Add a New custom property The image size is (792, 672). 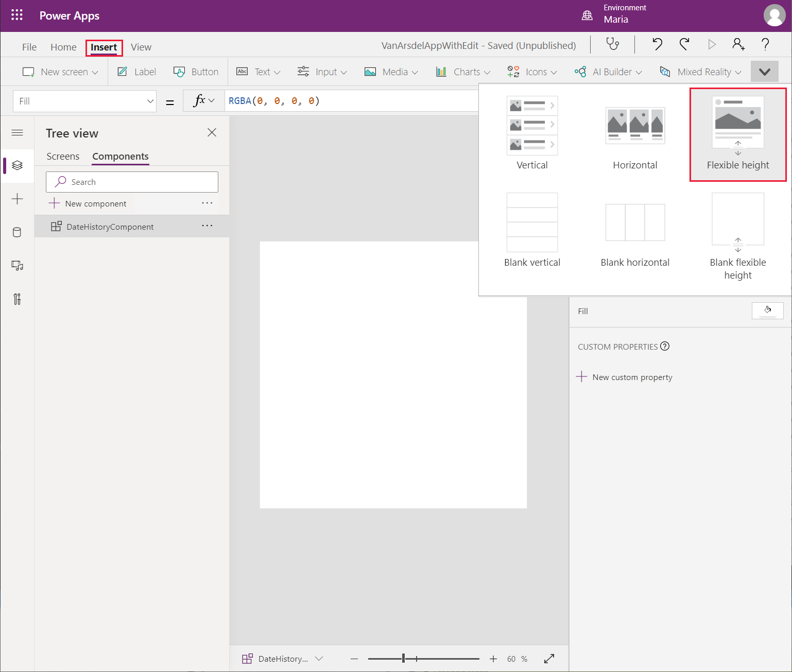[624, 377]
